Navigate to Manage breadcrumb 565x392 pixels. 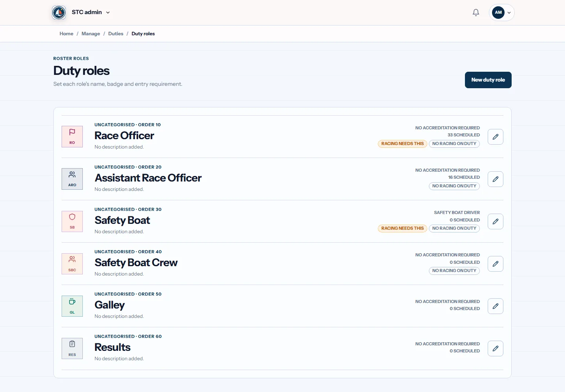pyautogui.click(x=91, y=34)
